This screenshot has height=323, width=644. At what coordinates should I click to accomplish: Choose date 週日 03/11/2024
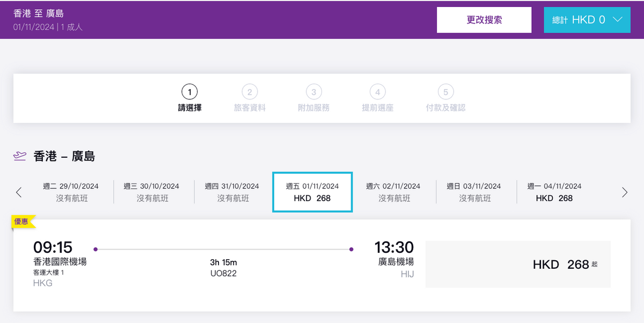(474, 192)
